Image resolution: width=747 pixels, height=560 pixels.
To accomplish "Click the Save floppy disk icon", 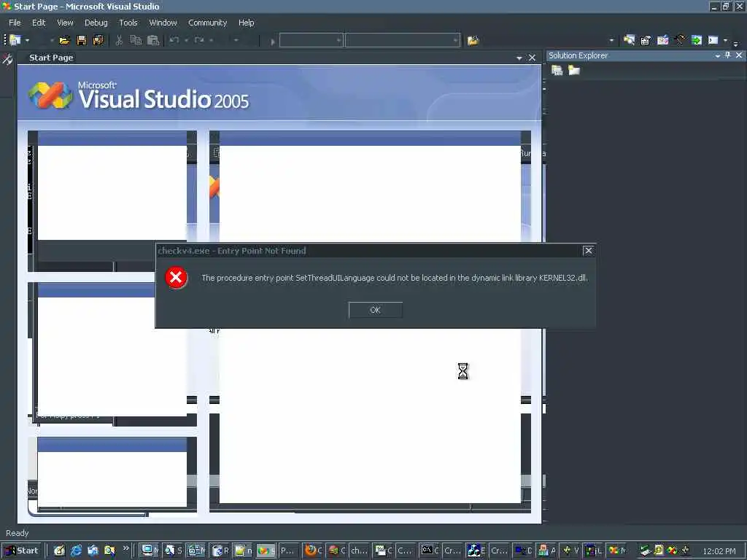I will pos(82,41).
